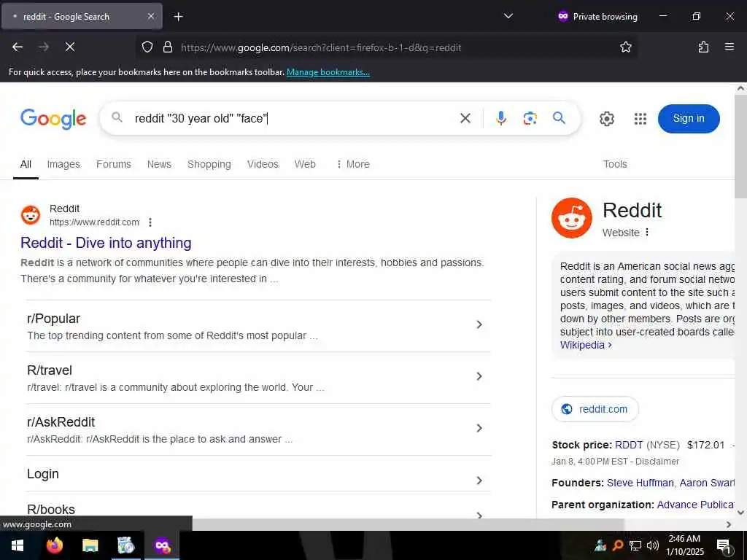The height and width of the screenshot is (560, 747).
Task: Open a new tab
Action: (178, 17)
